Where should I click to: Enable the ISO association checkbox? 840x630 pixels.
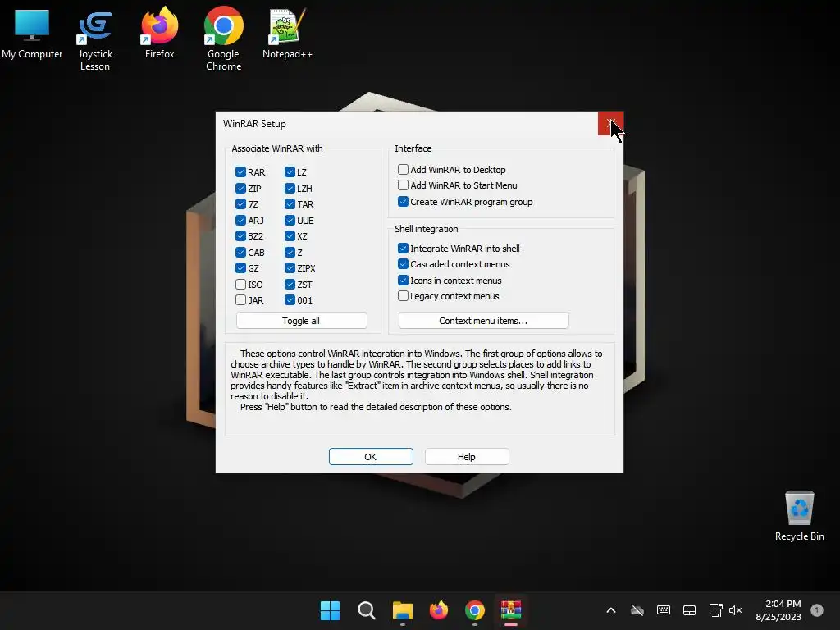click(x=240, y=284)
